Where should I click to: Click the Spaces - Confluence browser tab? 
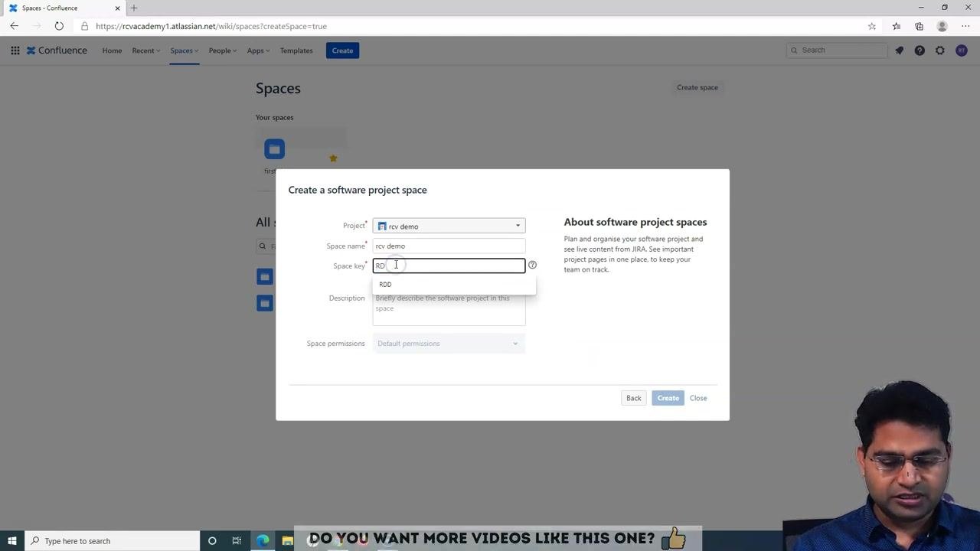[64, 8]
